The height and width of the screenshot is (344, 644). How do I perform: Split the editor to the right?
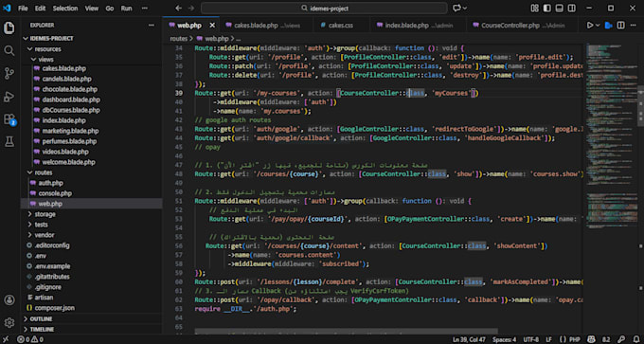tap(620, 26)
